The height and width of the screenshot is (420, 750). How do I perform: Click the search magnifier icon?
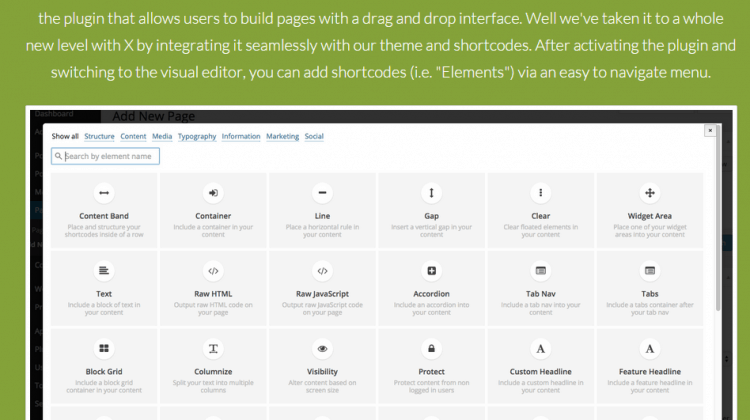coord(58,156)
